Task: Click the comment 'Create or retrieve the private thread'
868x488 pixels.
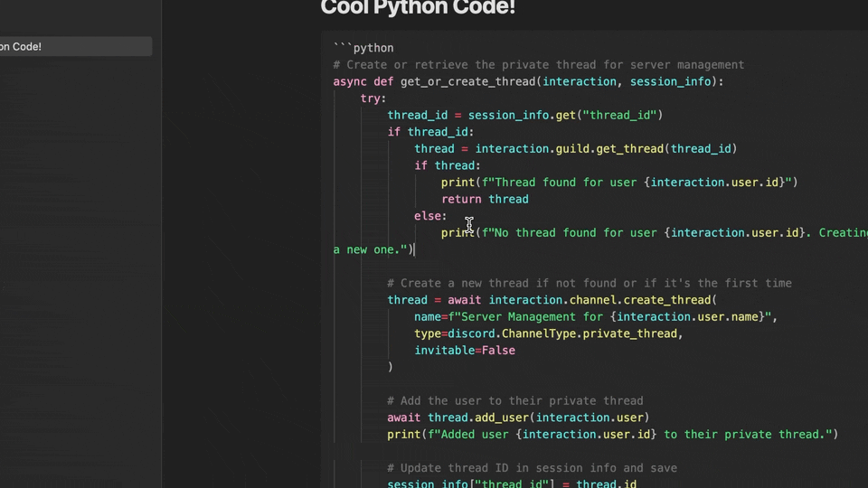Action: (x=539, y=65)
